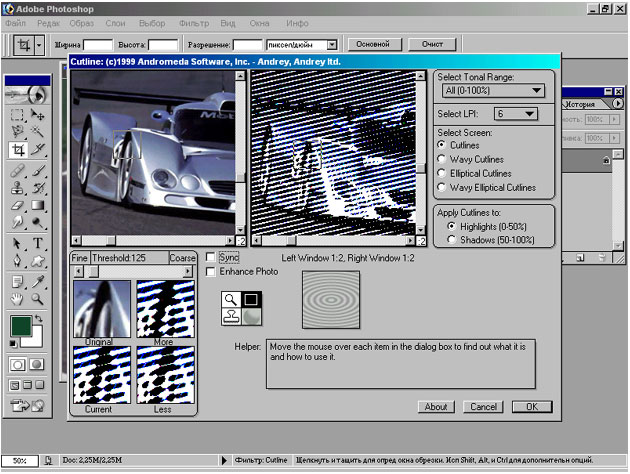
Task: Select the Eyedropper tool
Action: [x=37, y=282]
